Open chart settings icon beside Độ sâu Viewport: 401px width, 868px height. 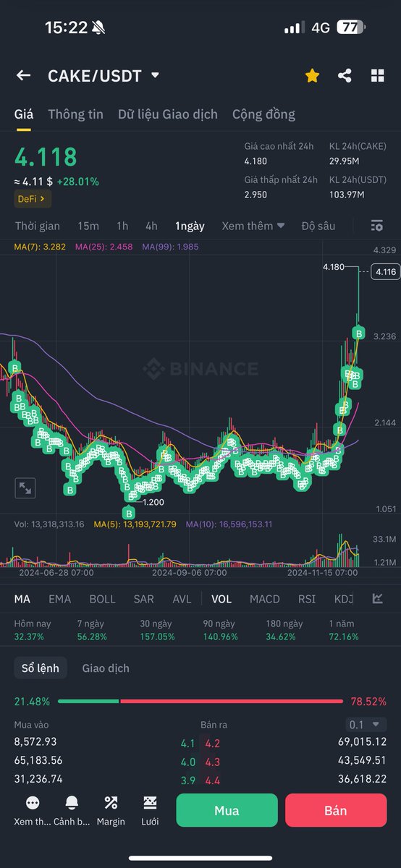[376, 226]
